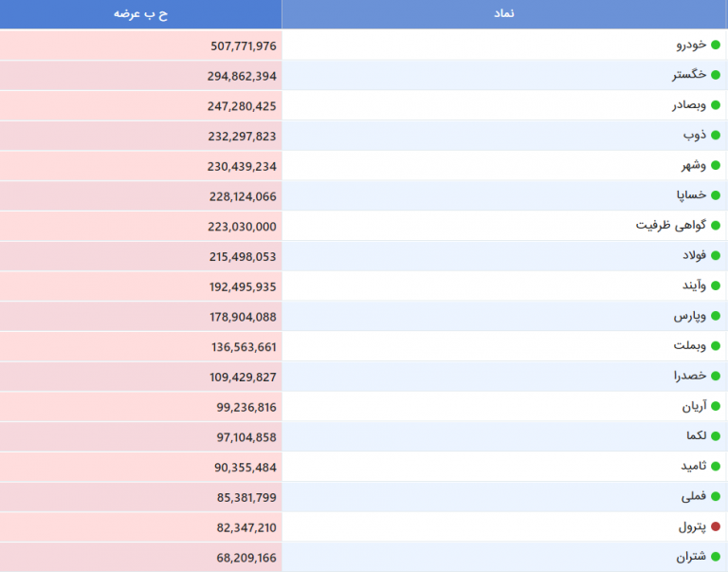Click the green dot next to فولاد
Screen dimensions: 728x572
click(716, 255)
